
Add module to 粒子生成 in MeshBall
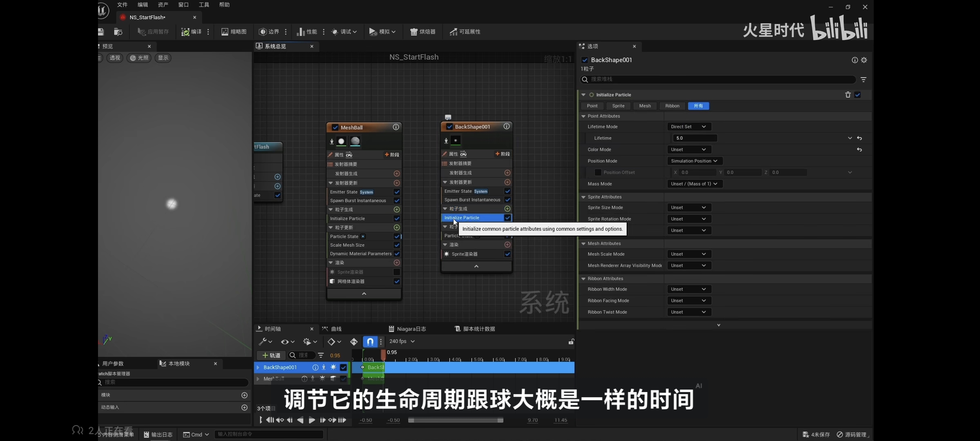[396, 209]
